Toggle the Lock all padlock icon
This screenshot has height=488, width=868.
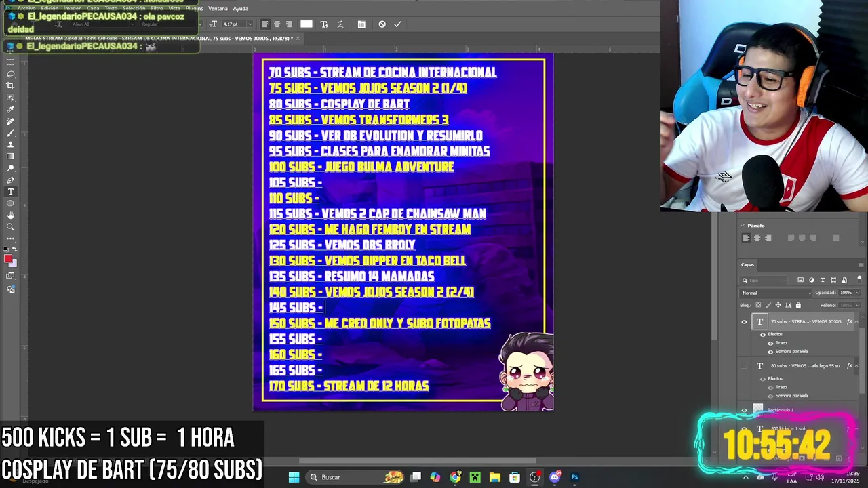click(798, 305)
